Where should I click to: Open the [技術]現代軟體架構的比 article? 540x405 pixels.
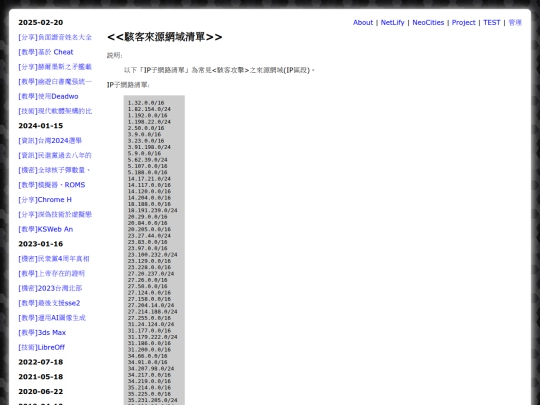55,111
